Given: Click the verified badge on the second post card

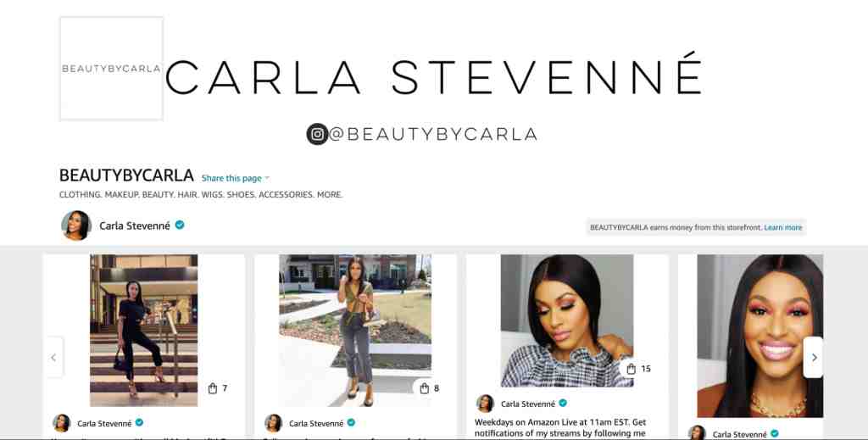Looking at the screenshot, I should (x=351, y=423).
